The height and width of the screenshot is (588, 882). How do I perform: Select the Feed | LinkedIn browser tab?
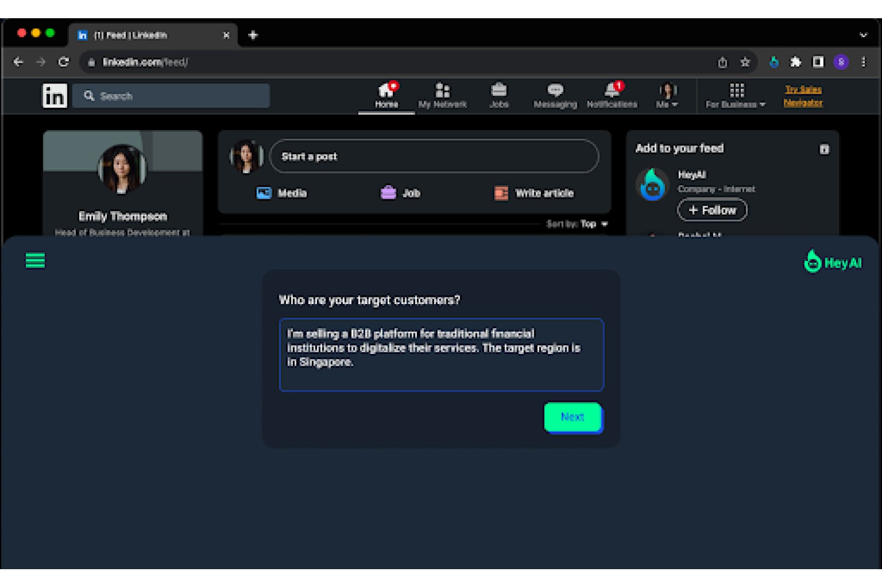tap(153, 35)
